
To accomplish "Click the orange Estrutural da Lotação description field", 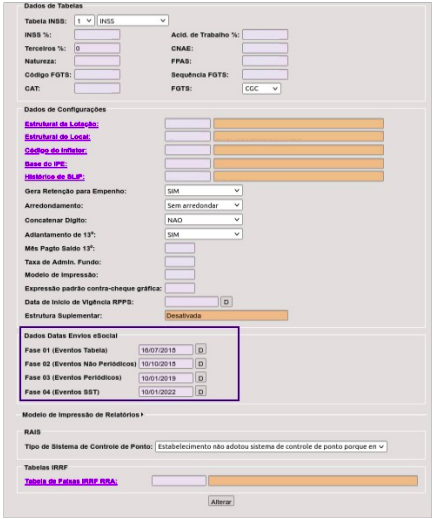I will click(x=299, y=124).
